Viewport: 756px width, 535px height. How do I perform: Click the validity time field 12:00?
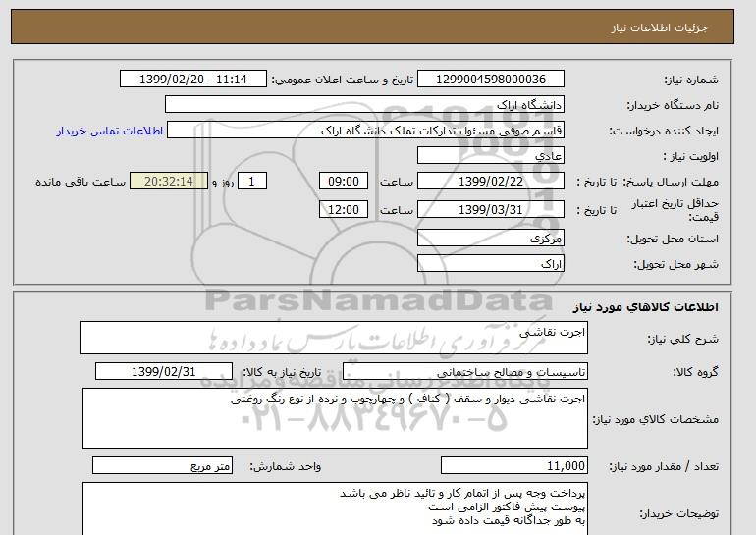344,210
